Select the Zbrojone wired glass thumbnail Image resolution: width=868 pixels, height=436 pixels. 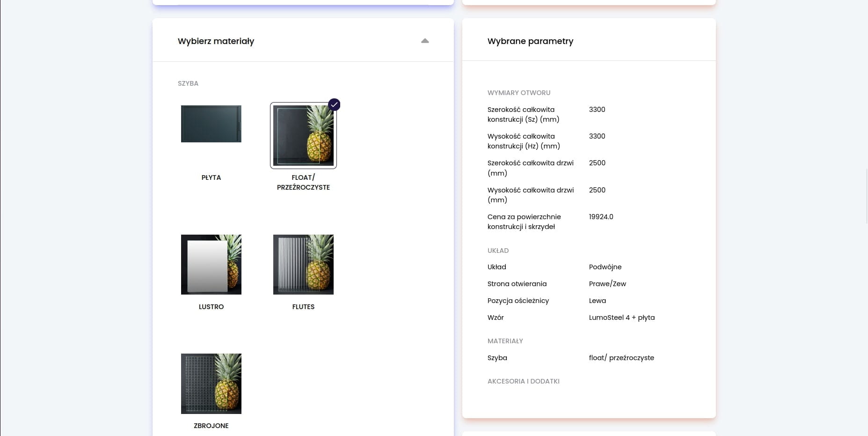click(x=211, y=384)
